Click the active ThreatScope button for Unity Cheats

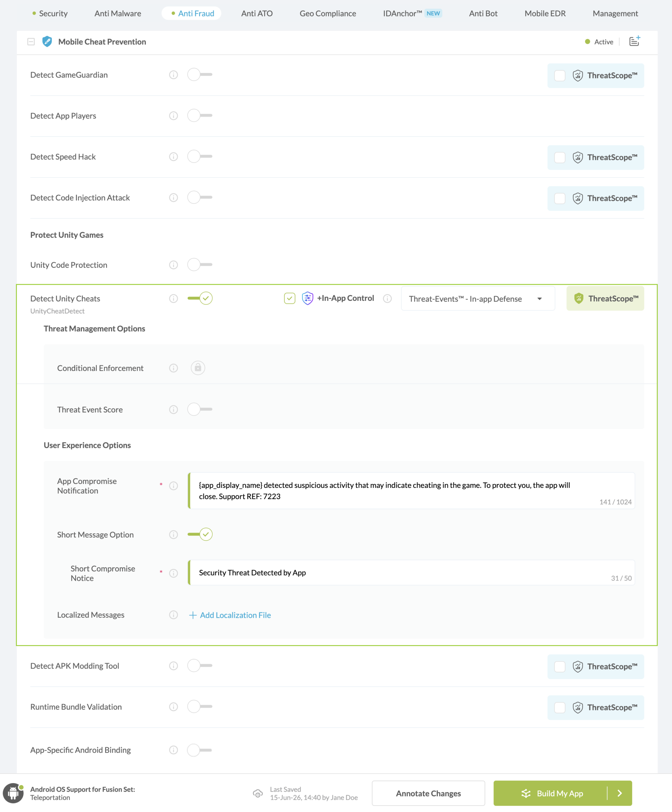tap(605, 298)
